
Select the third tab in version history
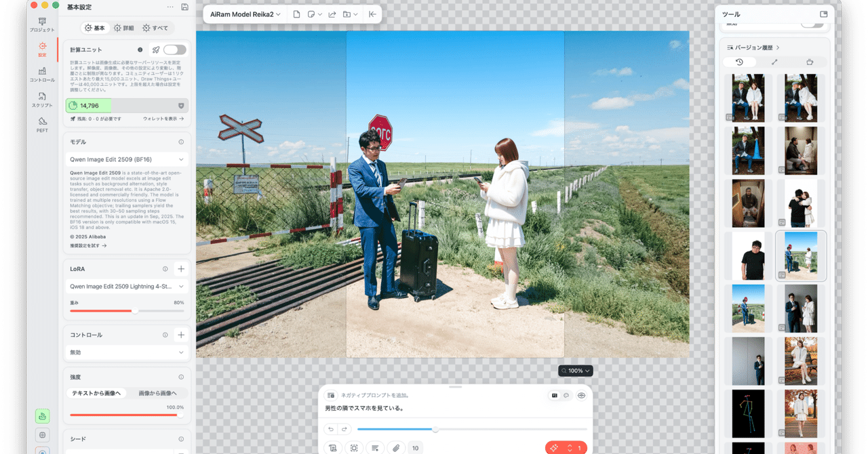point(810,62)
